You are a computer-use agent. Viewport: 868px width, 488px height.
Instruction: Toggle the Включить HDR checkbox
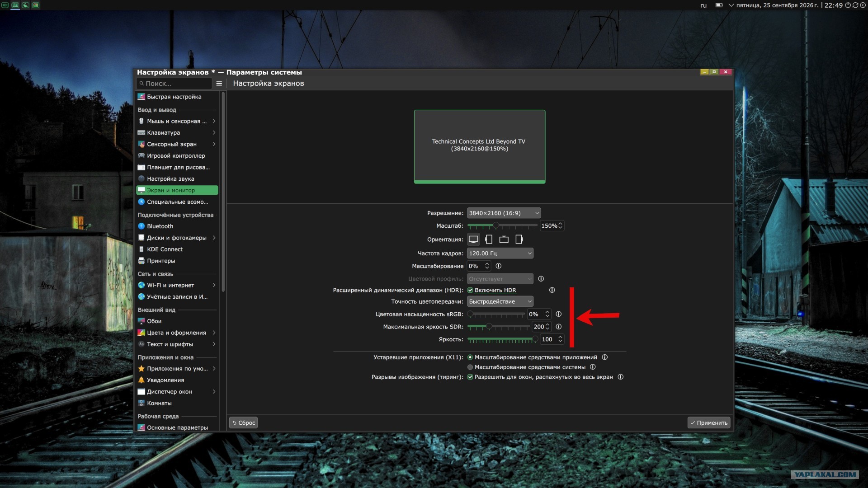pyautogui.click(x=470, y=290)
